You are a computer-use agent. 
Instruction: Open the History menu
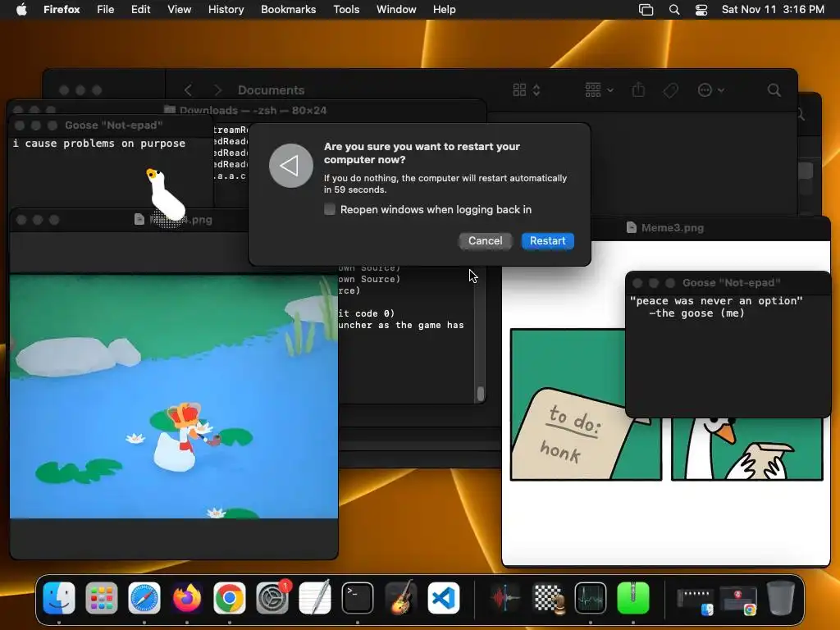click(x=226, y=10)
